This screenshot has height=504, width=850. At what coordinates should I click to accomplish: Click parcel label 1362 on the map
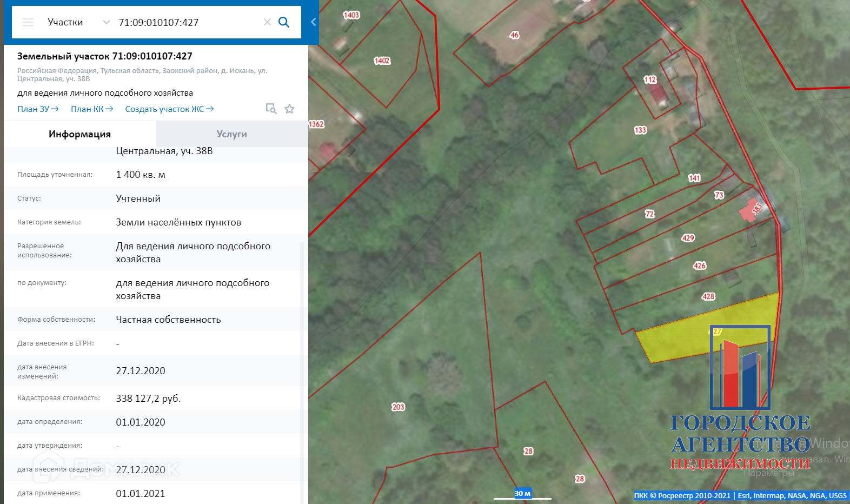[x=316, y=124]
